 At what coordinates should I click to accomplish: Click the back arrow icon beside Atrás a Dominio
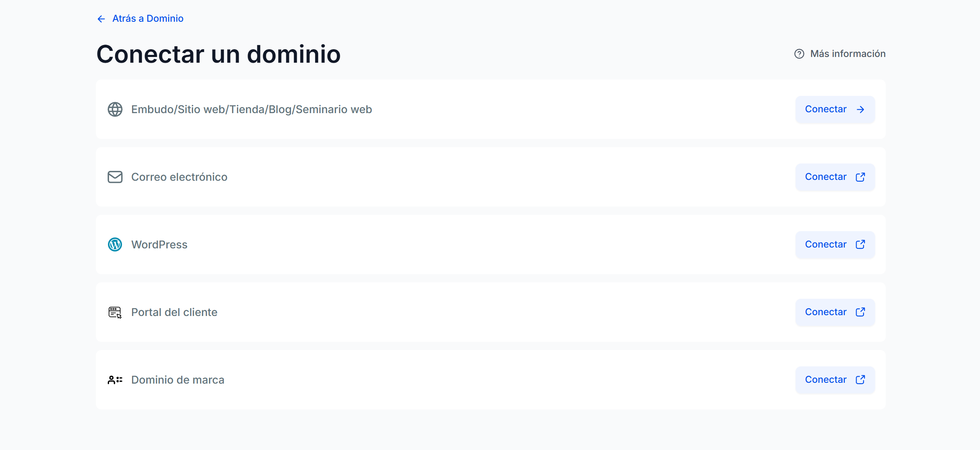click(x=101, y=19)
